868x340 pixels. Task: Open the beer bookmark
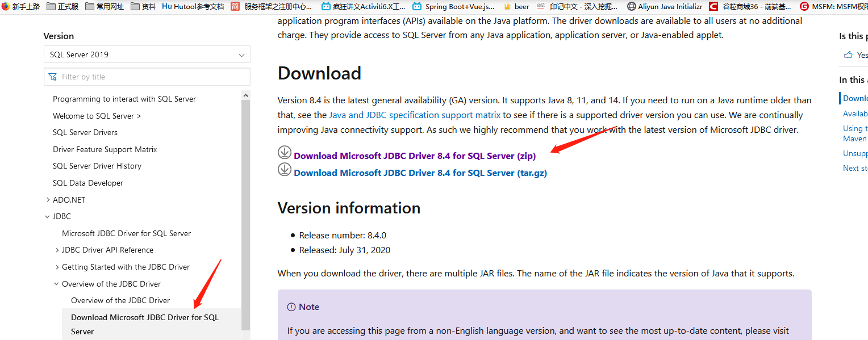point(516,7)
